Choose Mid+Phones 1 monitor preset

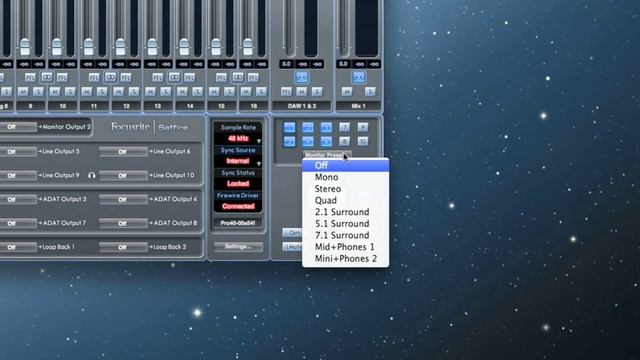coord(345,247)
